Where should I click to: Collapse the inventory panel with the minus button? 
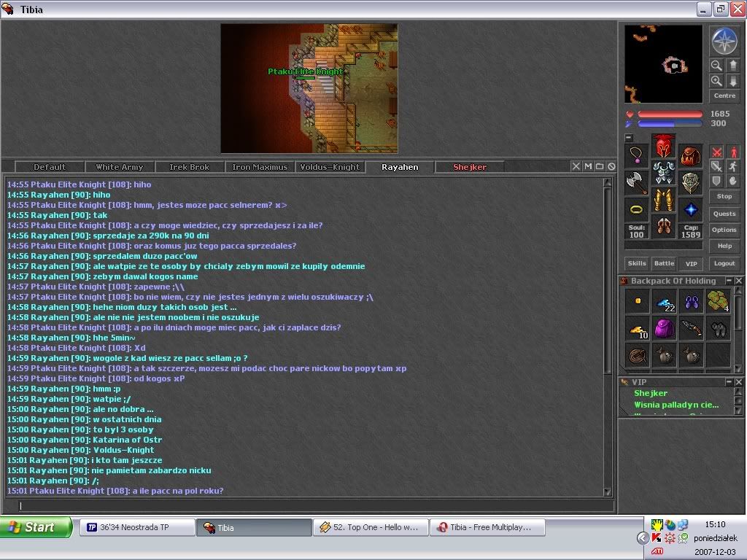click(x=629, y=138)
